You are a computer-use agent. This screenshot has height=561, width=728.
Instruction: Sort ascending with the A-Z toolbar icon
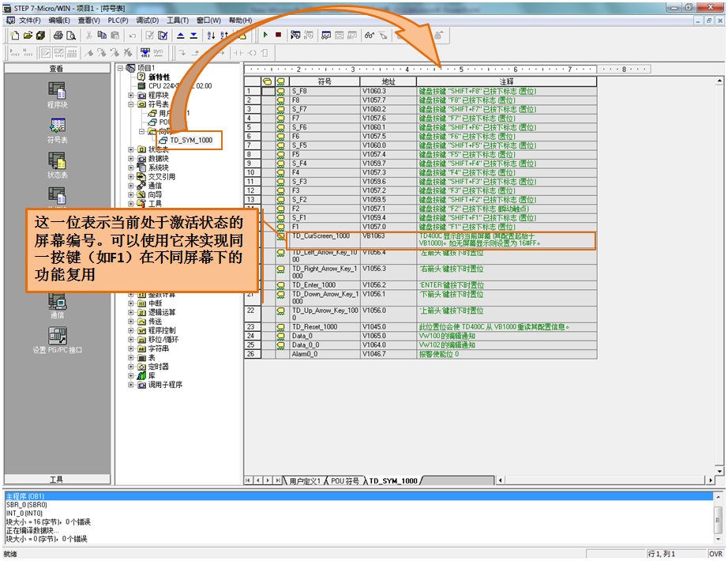pos(212,36)
